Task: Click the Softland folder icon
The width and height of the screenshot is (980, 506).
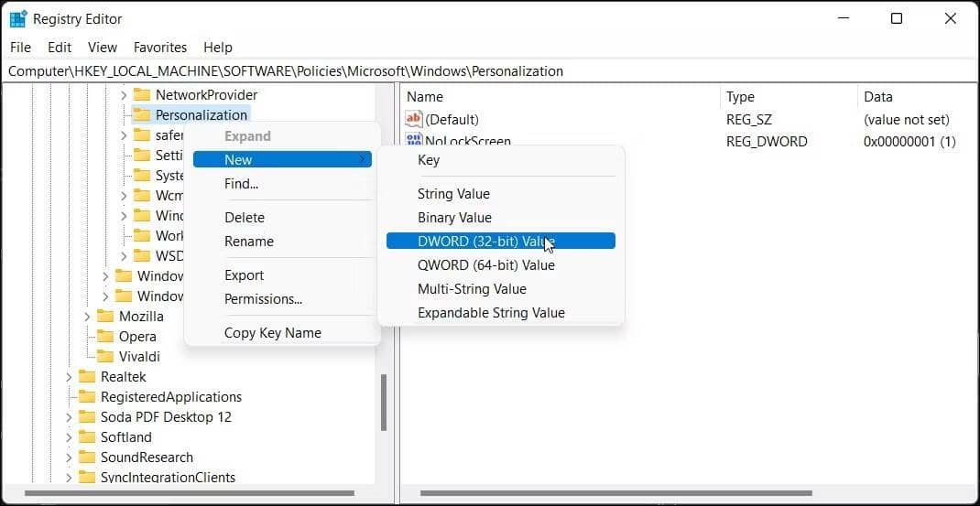Action: click(x=87, y=436)
